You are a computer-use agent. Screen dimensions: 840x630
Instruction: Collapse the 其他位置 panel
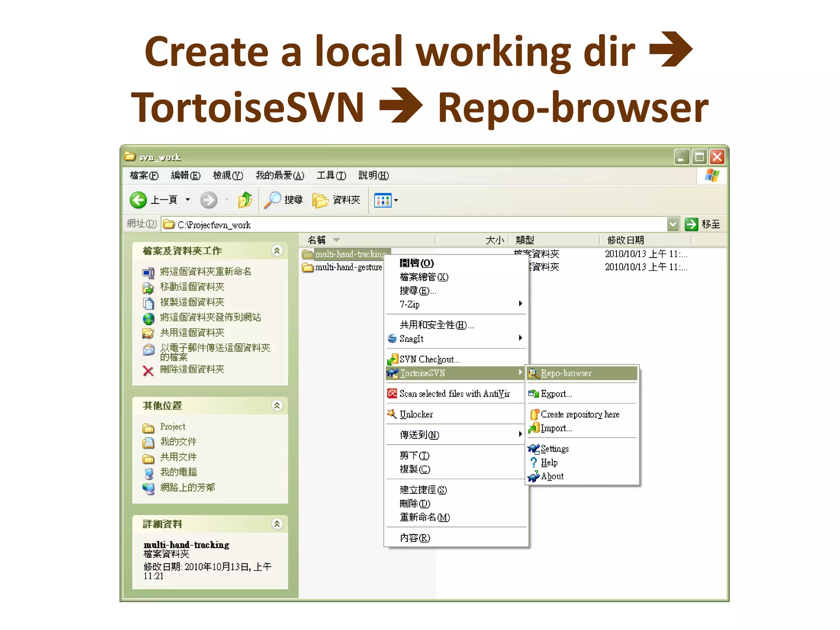277,406
